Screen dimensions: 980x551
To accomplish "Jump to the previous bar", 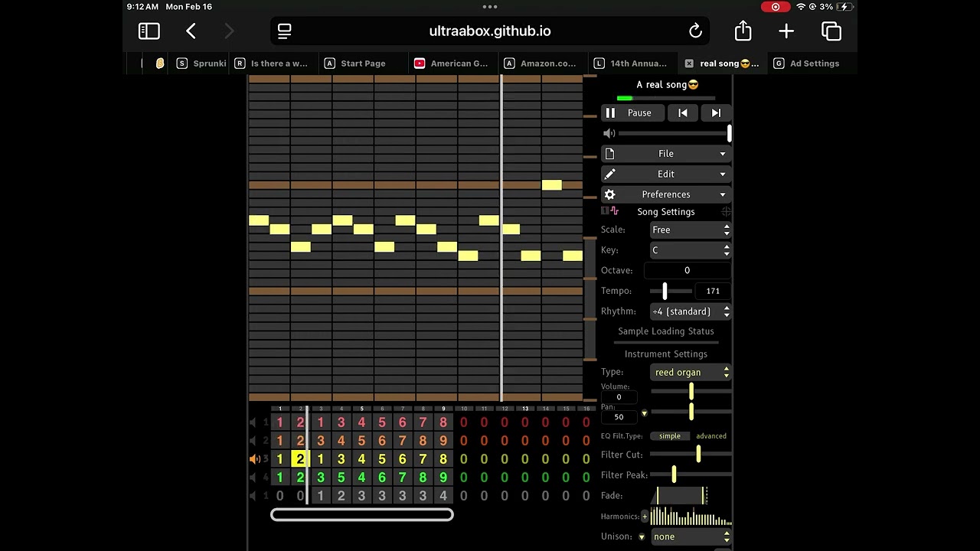I will point(683,113).
